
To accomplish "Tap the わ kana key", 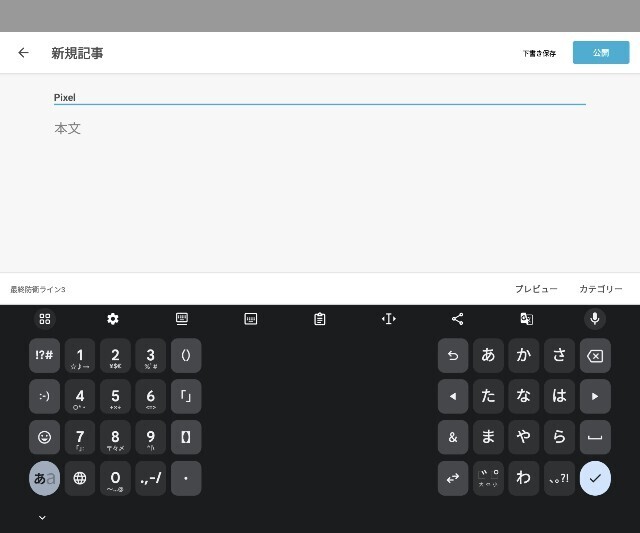I will click(x=524, y=478).
